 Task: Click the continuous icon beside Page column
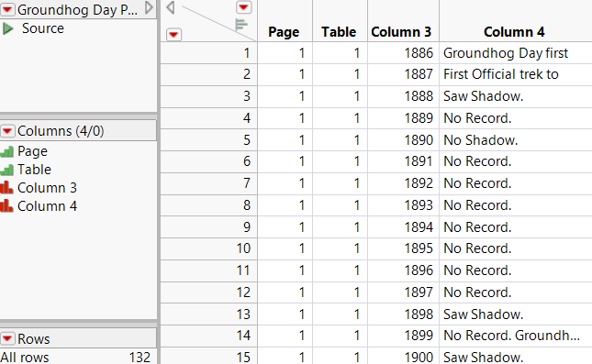[x=6, y=151]
